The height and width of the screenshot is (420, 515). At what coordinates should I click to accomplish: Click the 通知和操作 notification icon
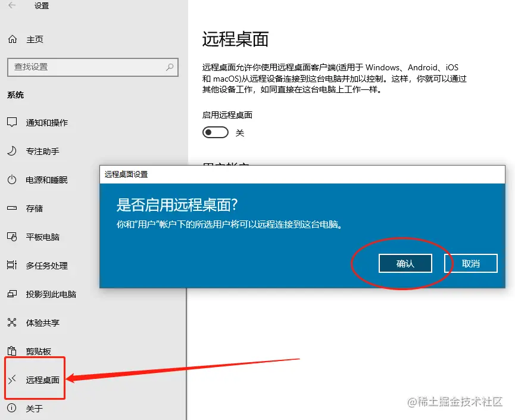12,122
